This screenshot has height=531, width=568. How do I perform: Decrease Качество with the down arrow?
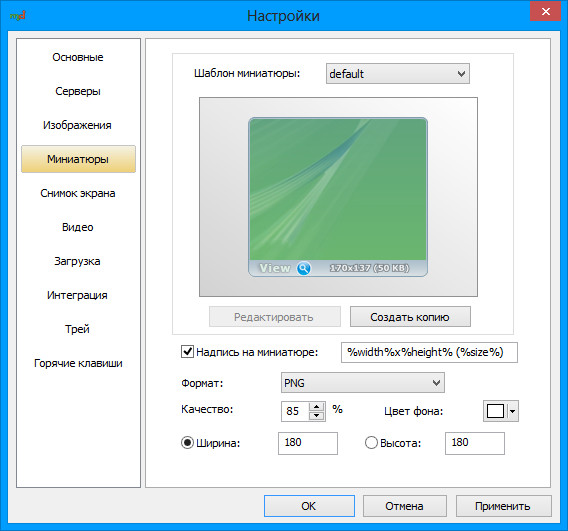[x=317, y=416]
